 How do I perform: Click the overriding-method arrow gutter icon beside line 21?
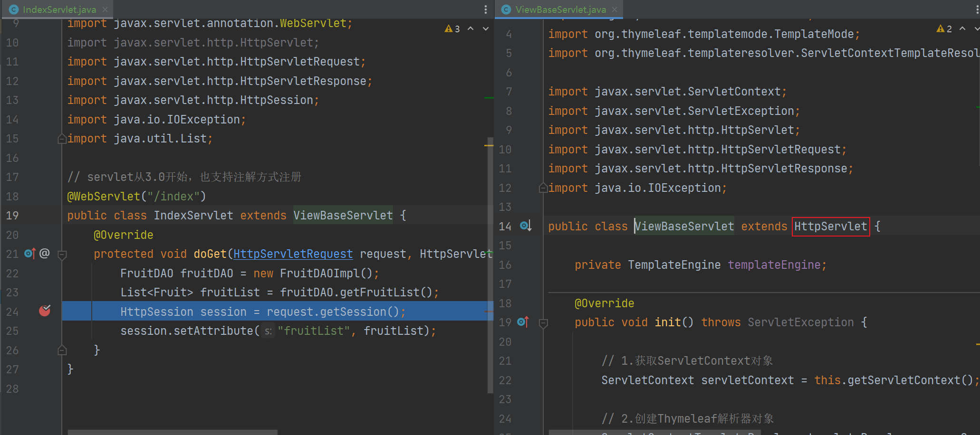coord(29,254)
